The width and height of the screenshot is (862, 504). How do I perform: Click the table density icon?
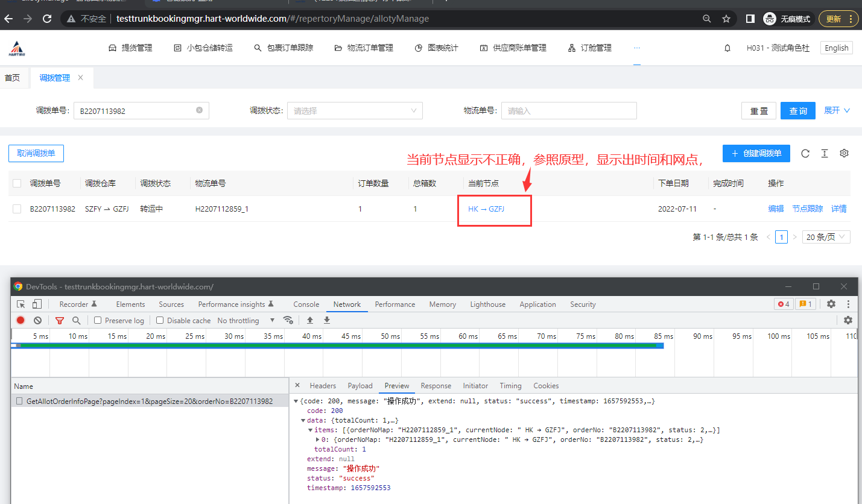824,153
